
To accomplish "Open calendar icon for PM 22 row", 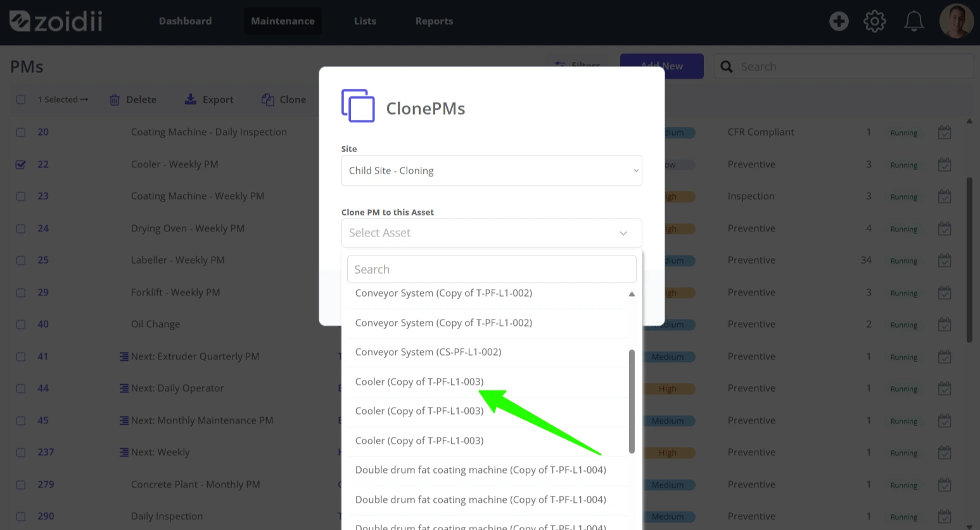I will coord(945,164).
